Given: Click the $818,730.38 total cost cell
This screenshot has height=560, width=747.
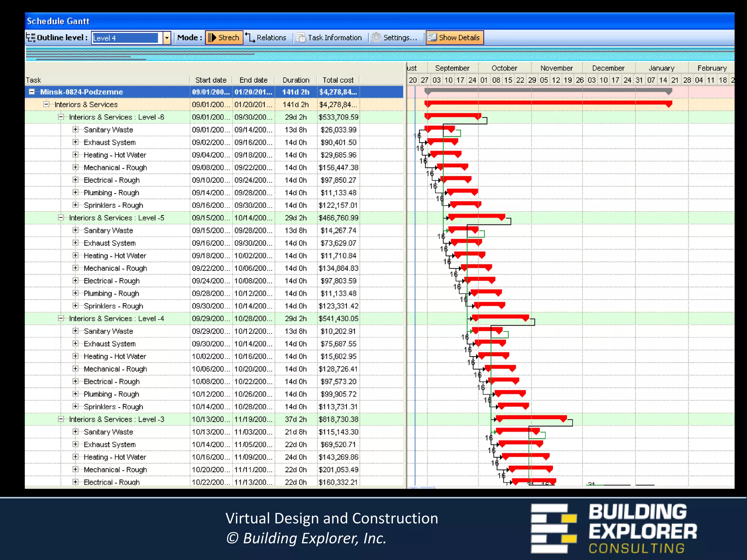Looking at the screenshot, I should 338,419.
